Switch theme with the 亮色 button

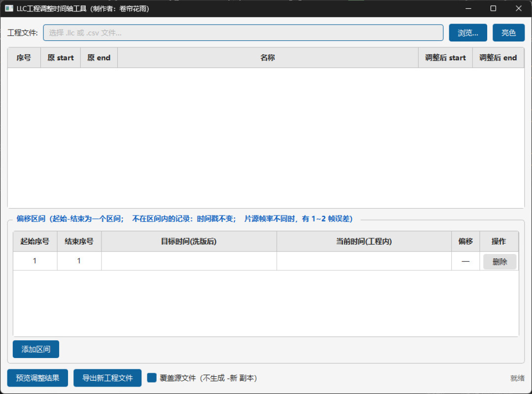click(508, 33)
